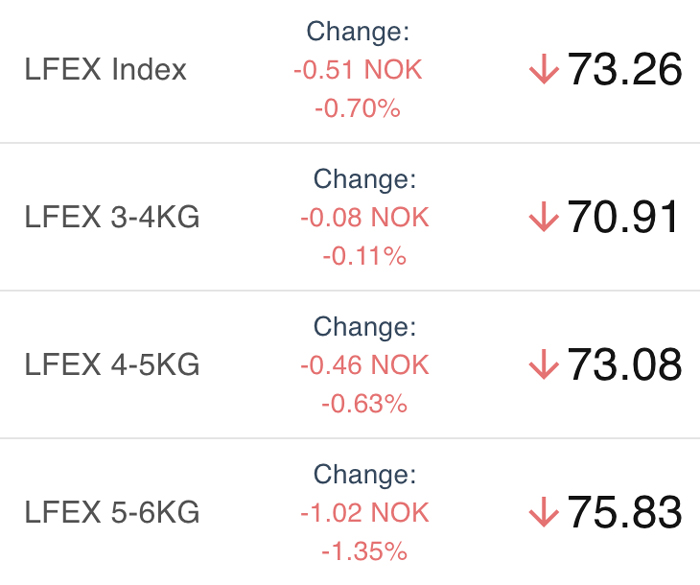700x585 pixels.
Task: Select the LFEX 5-6KG row label
Action: 112,512
